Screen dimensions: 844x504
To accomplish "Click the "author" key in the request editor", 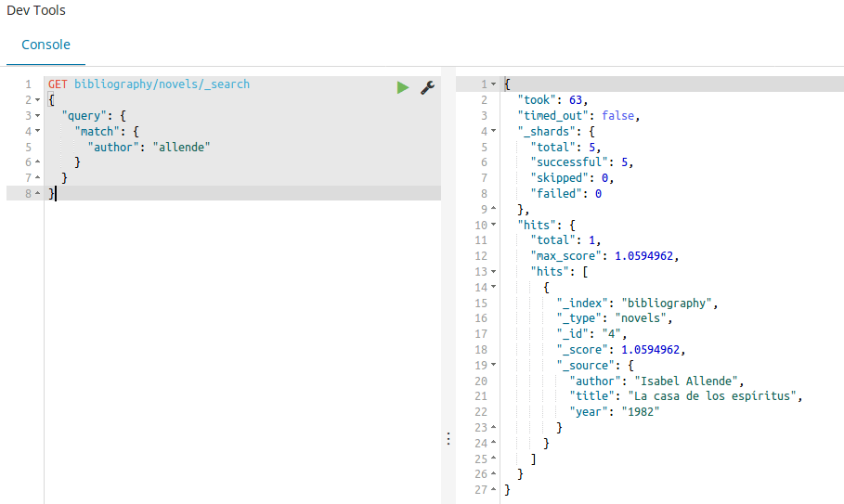I will 113,147.
